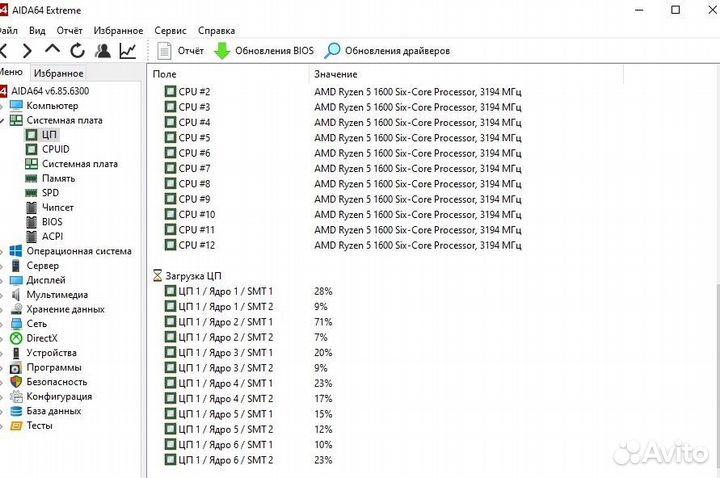The image size is (720, 478).
Task: Open the Справка menu
Action: coord(217,31)
